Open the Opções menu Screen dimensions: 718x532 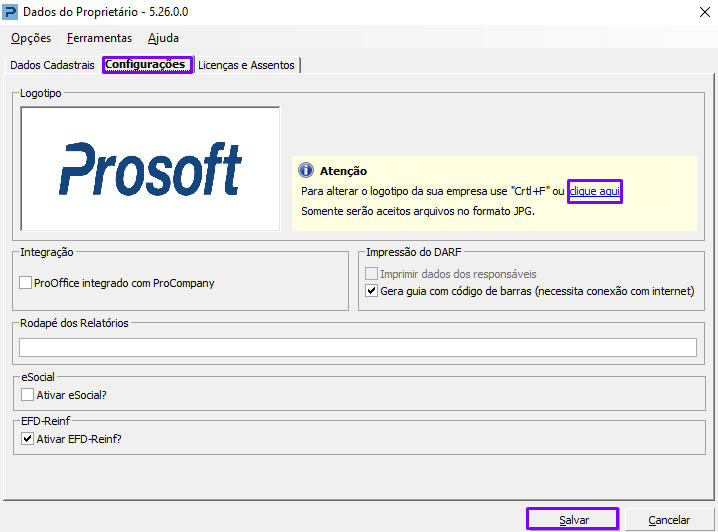pos(31,38)
